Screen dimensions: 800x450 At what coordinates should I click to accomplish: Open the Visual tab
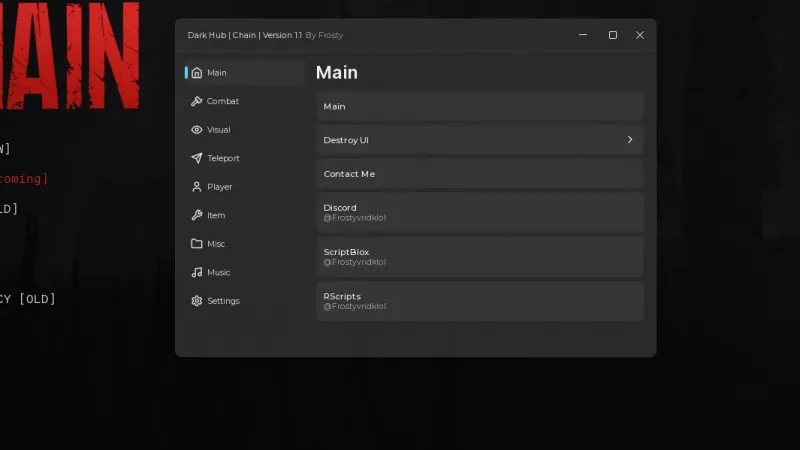coord(218,130)
